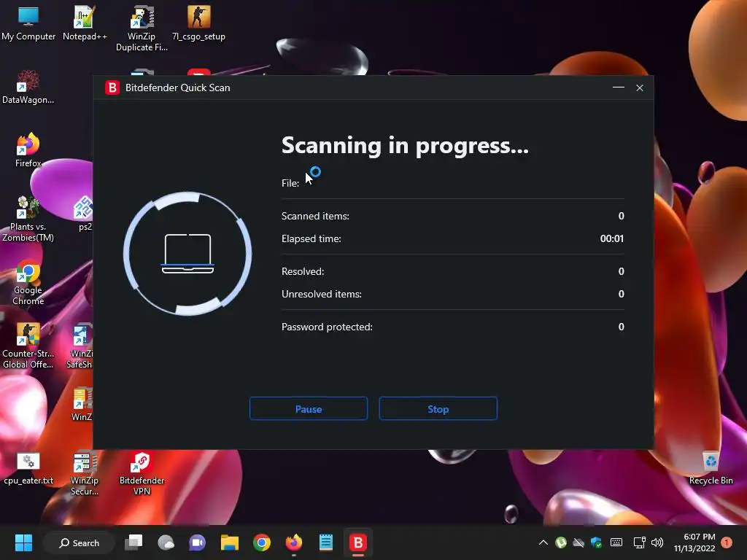Image resolution: width=747 pixels, height=560 pixels.
Task: Click the uTorrent tray icon
Action: [x=561, y=542]
